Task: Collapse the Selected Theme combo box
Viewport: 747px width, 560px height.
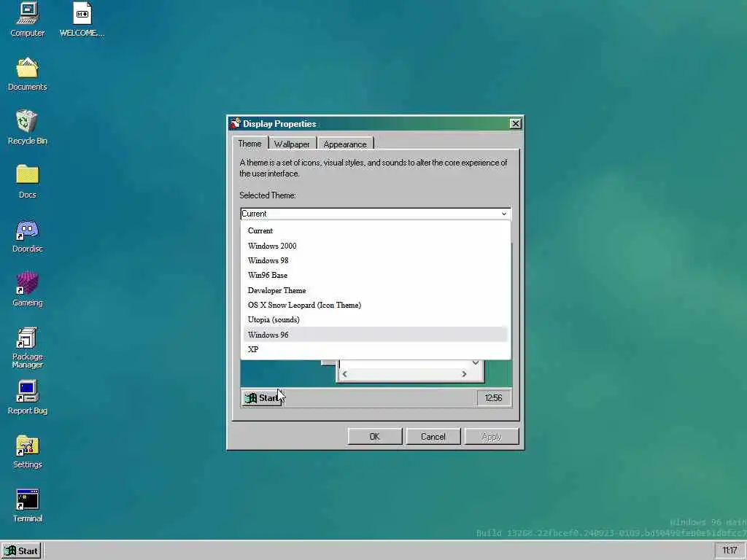Action: [x=376, y=214]
